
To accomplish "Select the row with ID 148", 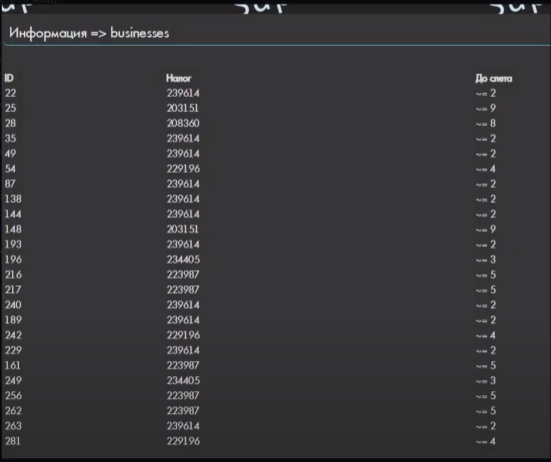I will coord(276,229).
